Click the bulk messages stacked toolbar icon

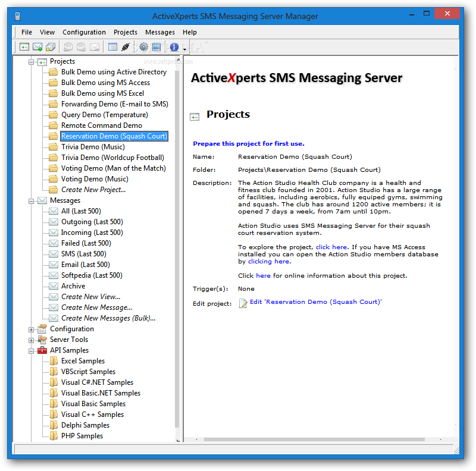pos(51,47)
